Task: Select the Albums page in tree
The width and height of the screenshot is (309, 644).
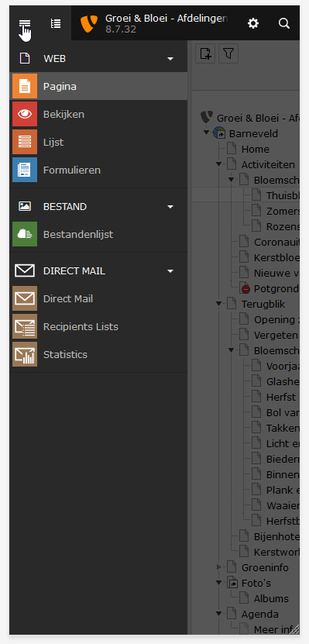Action: tap(271, 598)
